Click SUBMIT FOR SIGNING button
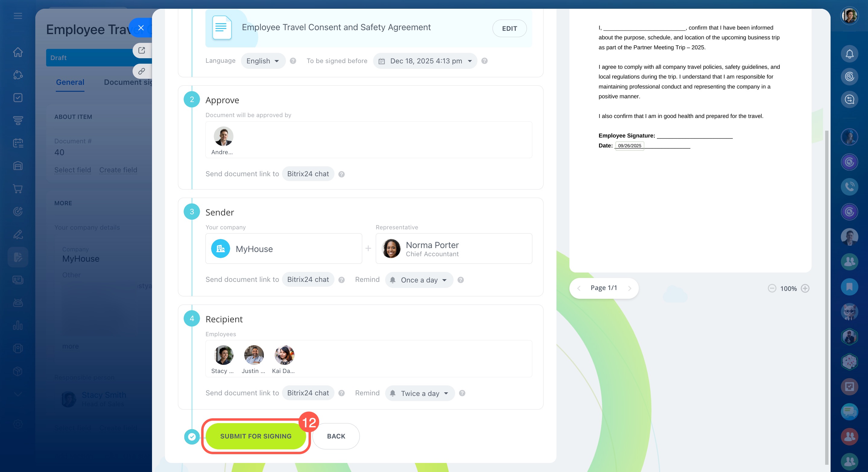The height and width of the screenshot is (472, 868). pos(255,436)
